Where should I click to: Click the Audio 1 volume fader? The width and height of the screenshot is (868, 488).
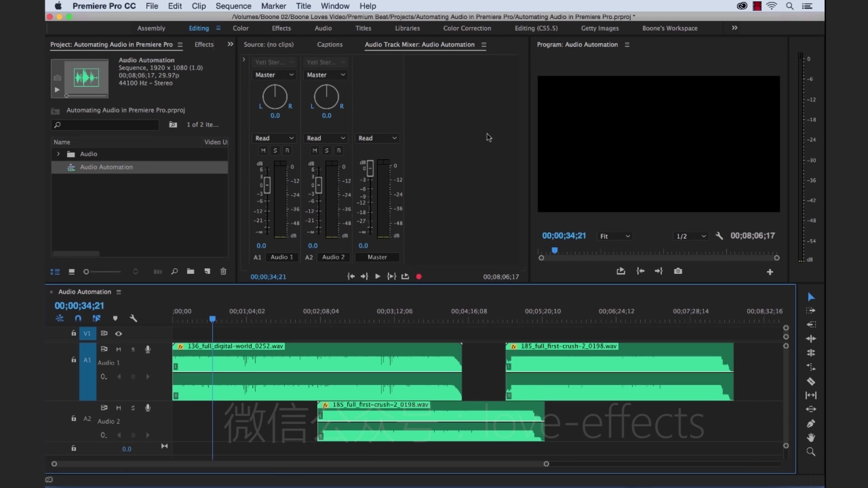tap(267, 185)
